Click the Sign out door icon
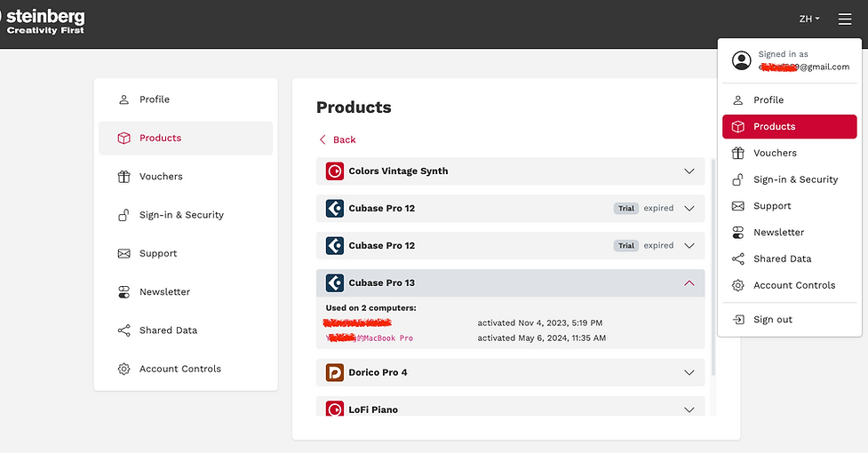The height and width of the screenshot is (453, 868). [x=738, y=320]
